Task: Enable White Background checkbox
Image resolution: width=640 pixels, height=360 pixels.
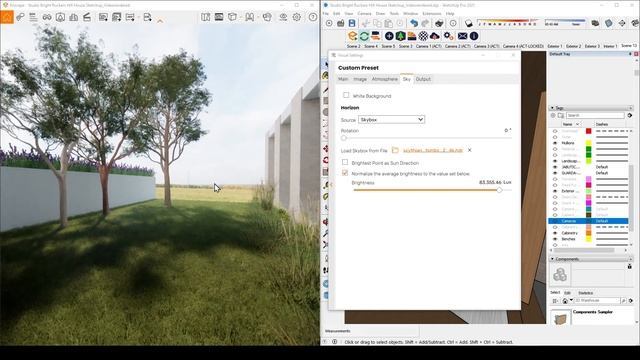Action: click(346, 95)
